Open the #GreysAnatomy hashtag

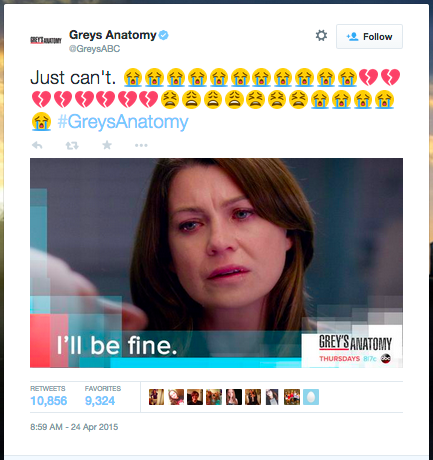pyautogui.click(x=123, y=122)
